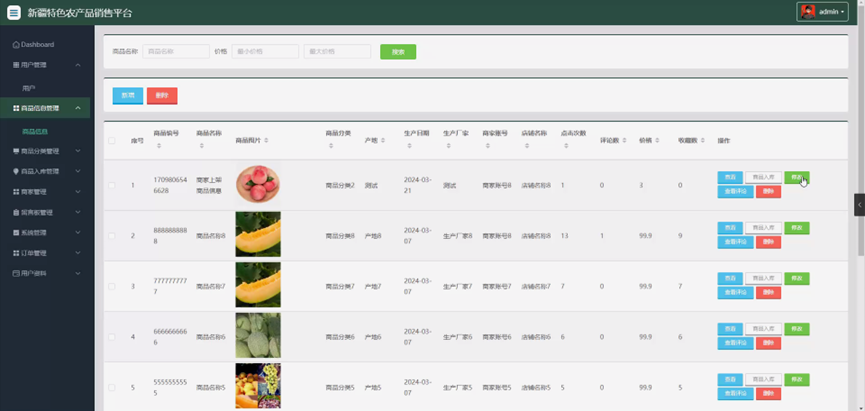Sort by 评论数 column arrows
The image size is (865, 411).
click(624, 141)
